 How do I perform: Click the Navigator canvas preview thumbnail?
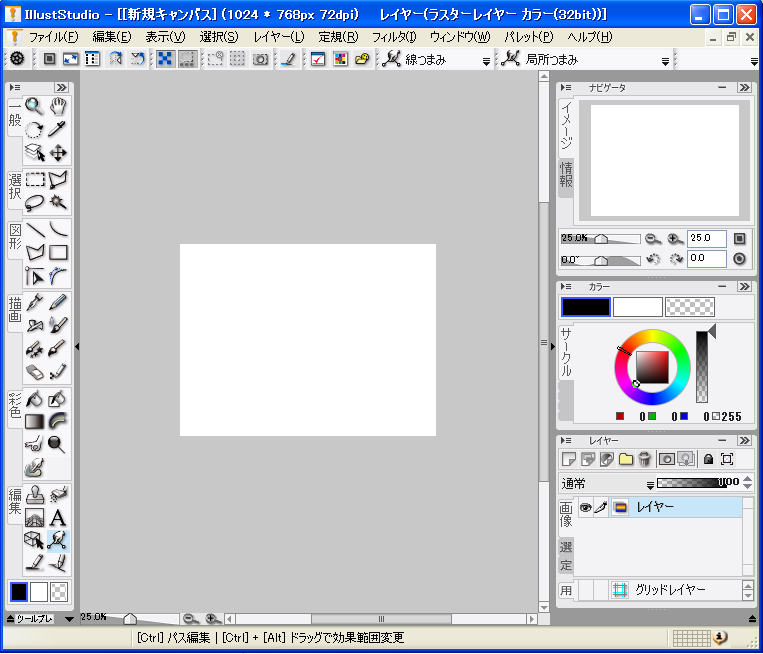[664, 161]
